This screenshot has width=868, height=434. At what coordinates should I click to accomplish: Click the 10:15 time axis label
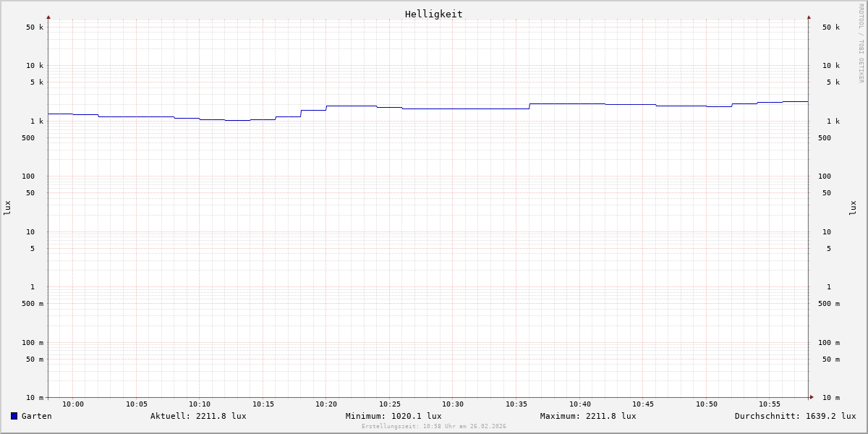pyautogui.click(x=263, y=404)
